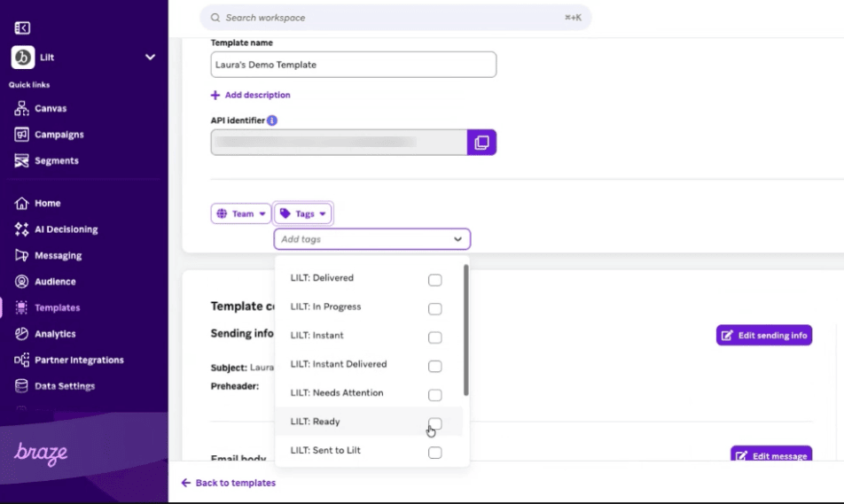Open AI Decisioning sparkle icon

tap(21, 229)
